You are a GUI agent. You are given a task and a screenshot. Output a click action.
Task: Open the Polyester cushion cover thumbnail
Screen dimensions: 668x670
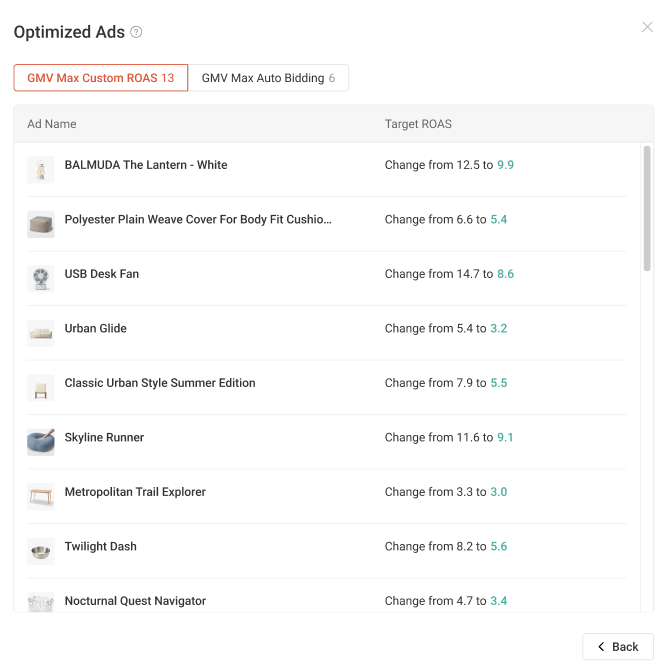click(41, 224)
